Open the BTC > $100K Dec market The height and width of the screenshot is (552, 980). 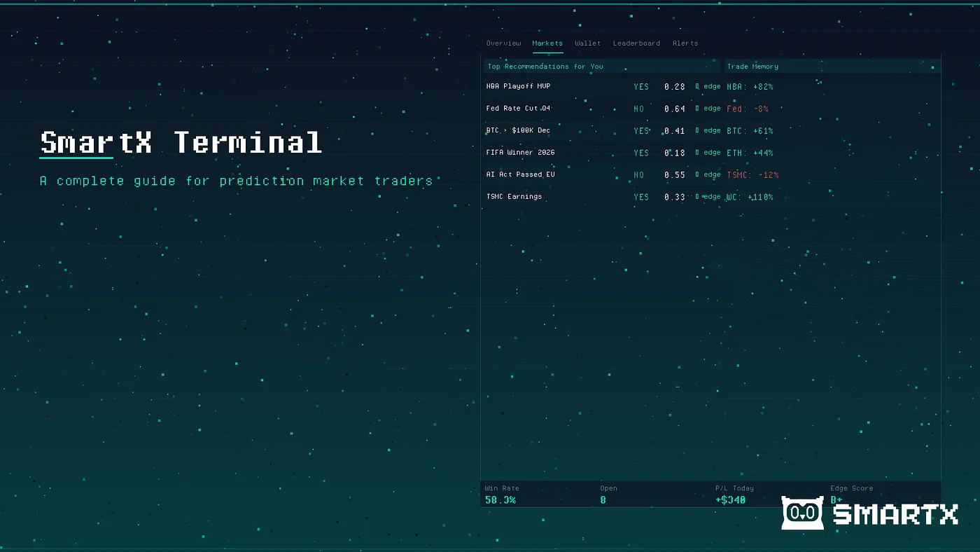pos(518,130)
